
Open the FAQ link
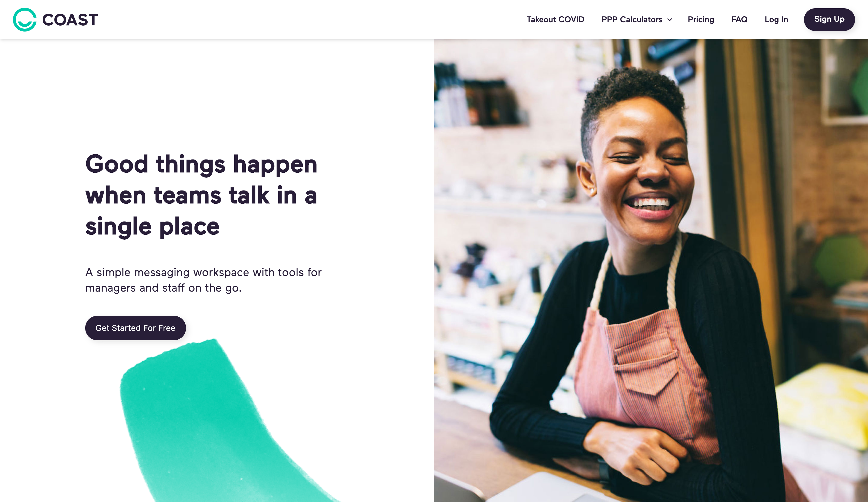point(739,19)
